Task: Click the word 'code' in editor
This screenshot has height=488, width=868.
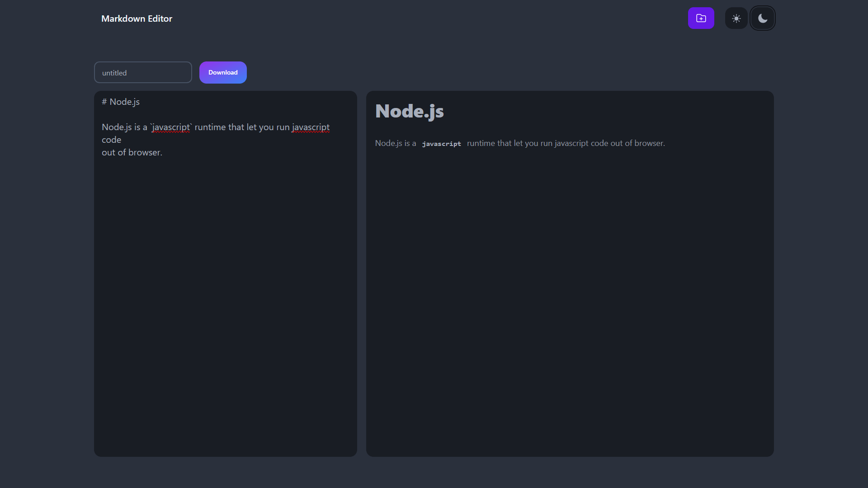Action: (111, 140)
